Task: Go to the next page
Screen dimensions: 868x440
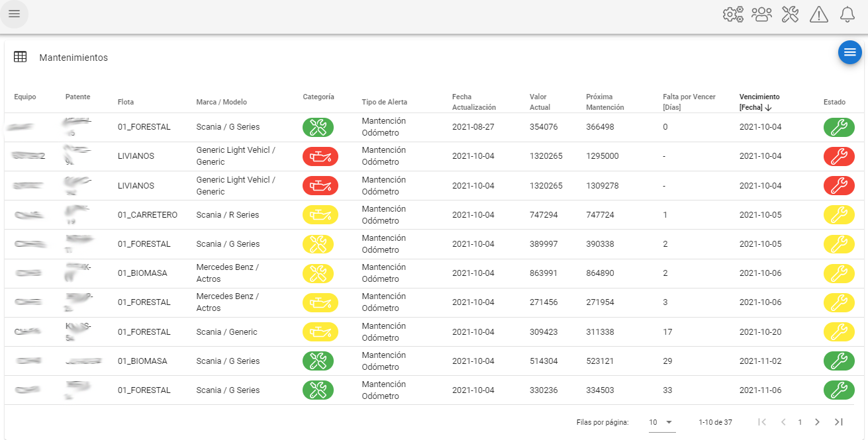Action: [x=817, y=422]
